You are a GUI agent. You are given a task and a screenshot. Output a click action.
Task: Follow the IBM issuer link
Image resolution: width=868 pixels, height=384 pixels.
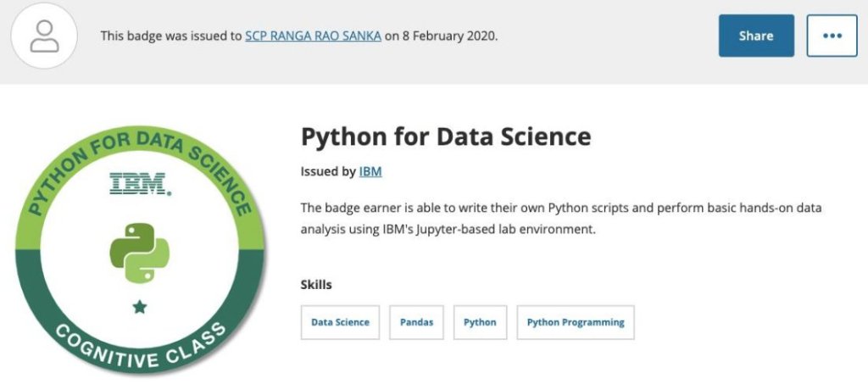coord(370,171)
